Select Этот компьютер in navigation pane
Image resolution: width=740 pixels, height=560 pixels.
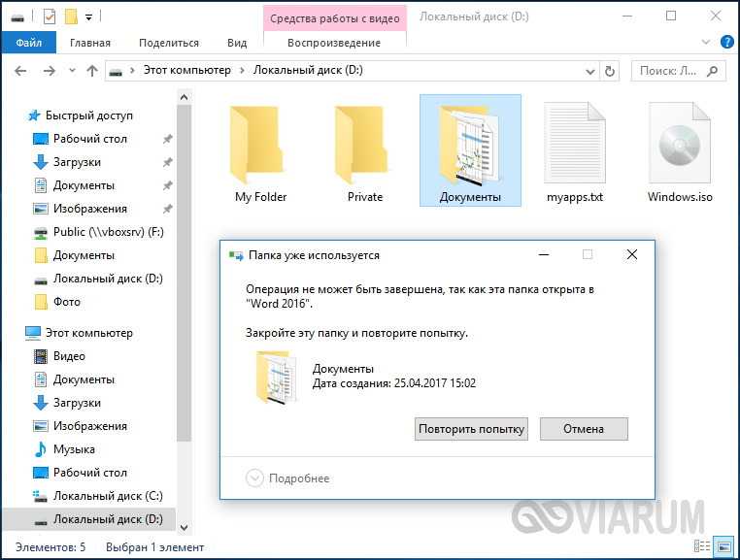(x=89, y=333)
